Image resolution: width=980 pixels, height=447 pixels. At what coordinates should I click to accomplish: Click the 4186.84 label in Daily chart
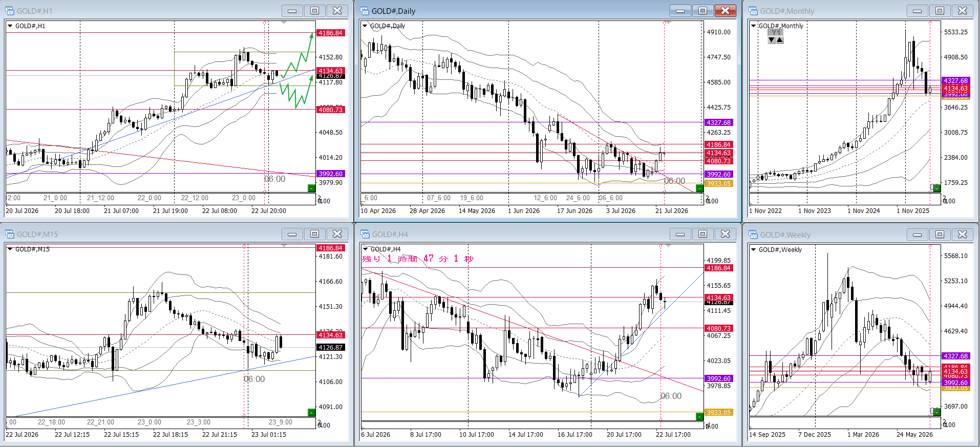pos(719,144)
